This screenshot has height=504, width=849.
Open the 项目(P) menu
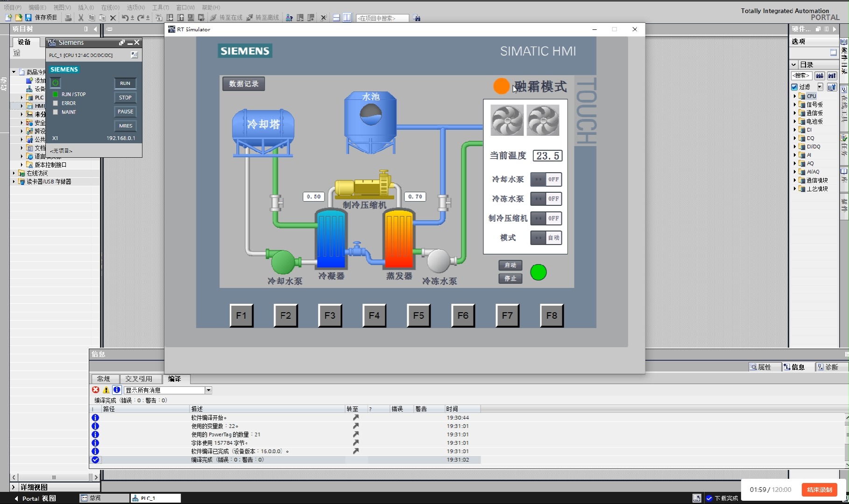[x=13, y=7]
